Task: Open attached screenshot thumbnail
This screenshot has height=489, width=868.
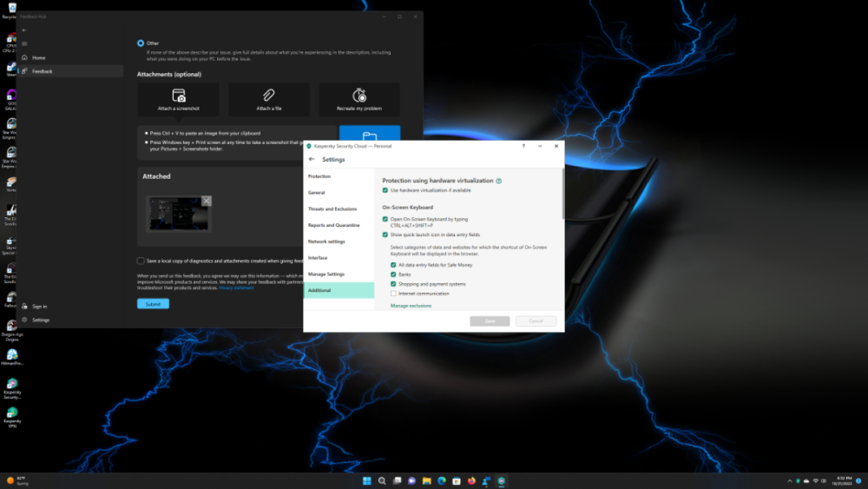Action: tap(178, 214)
